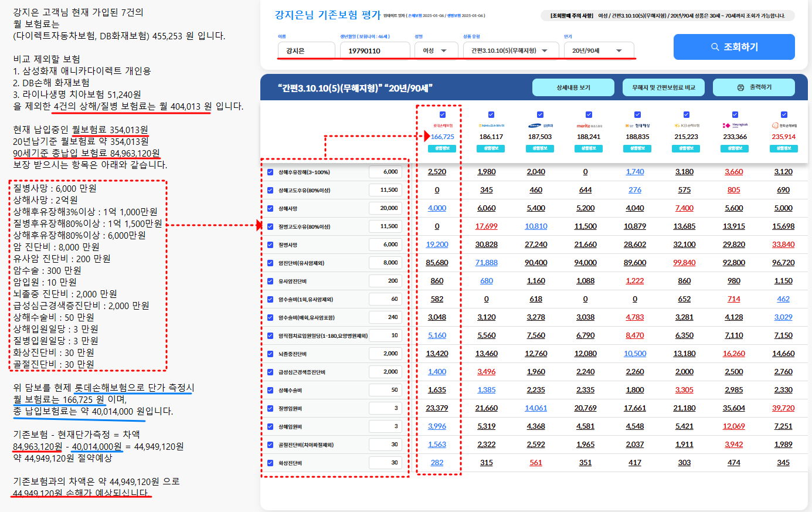Click the Lotte monthly premium 166,725

(x=443, y=137)
